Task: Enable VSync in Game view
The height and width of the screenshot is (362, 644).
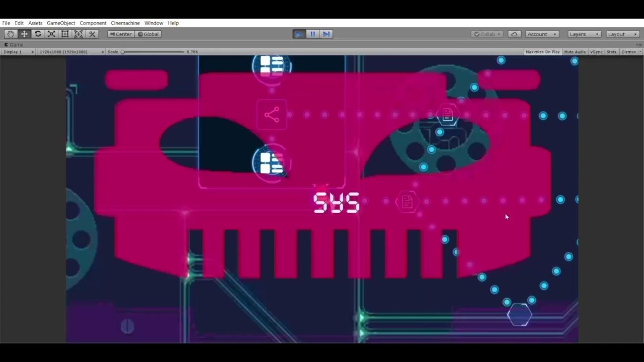Action: point(596,52)
